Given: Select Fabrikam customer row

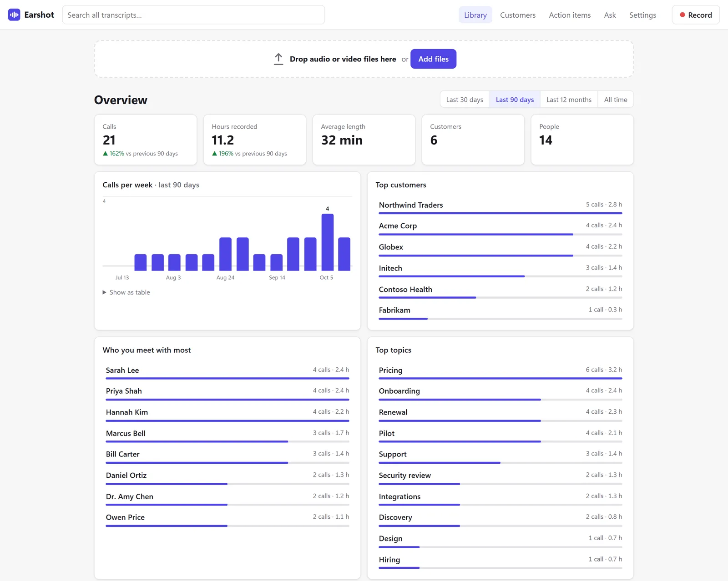Looking at the screenshot, I should coord(500,312).
